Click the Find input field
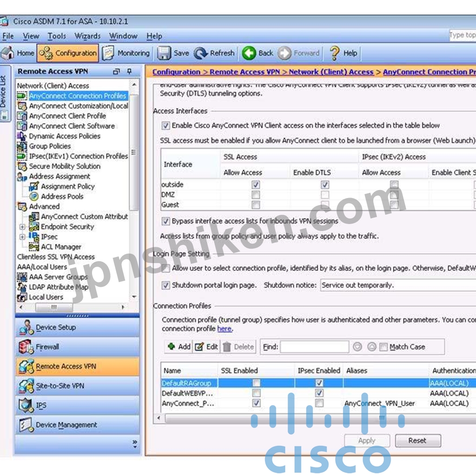This screenshot has width=476, height=475. (315, 347)
